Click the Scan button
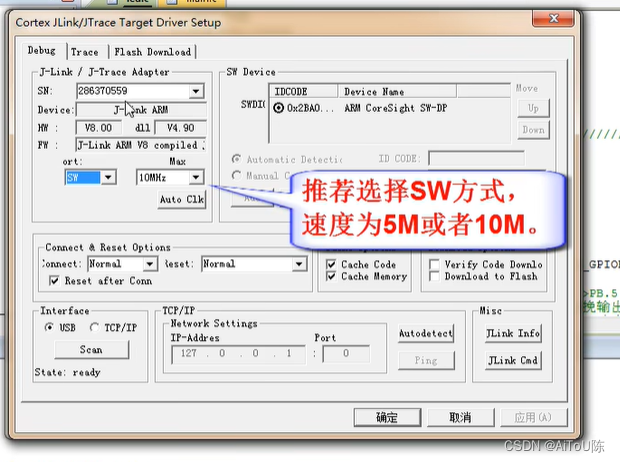Screen dimensions: 620x462 coord(91,350)
